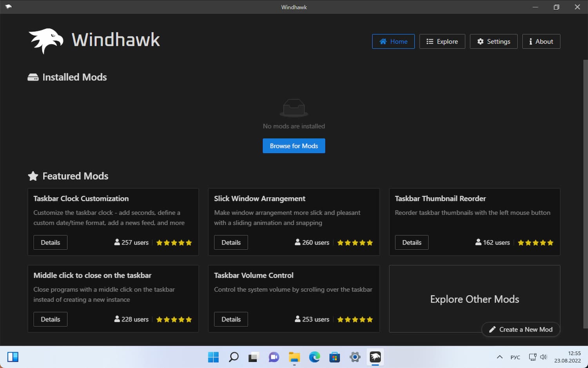Click the volume speaker tray icon
Viewport: 588px width, 368px height.
[x=543, y=357]
